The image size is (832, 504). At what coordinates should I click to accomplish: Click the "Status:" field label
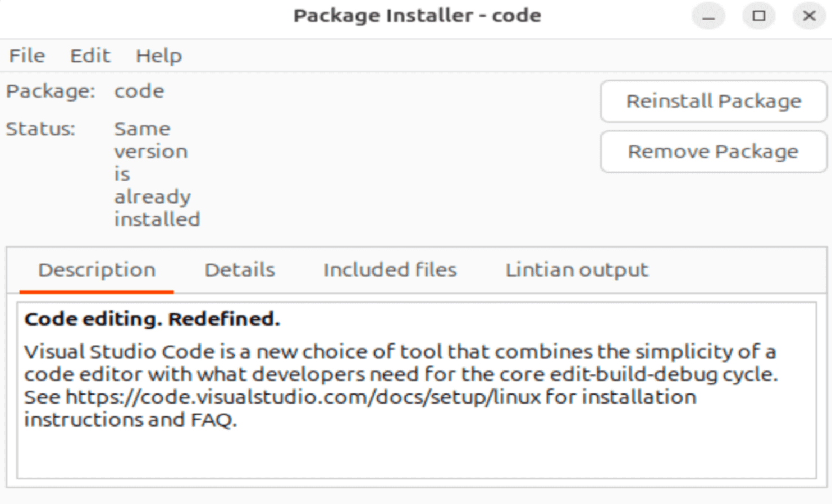click(x=40, y=130)
